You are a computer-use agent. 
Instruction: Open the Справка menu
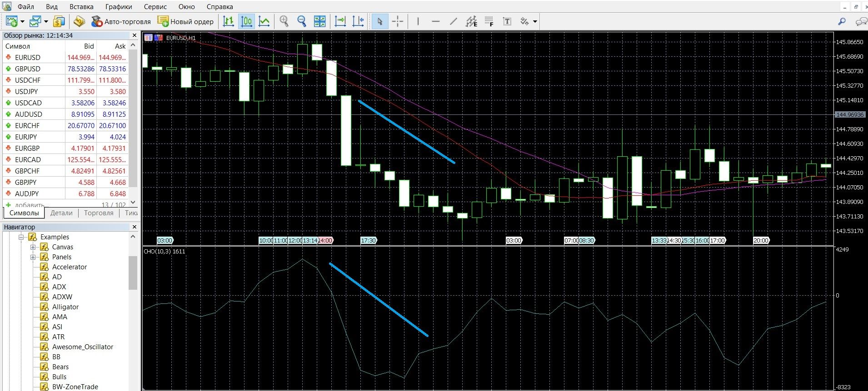point(219,7)
